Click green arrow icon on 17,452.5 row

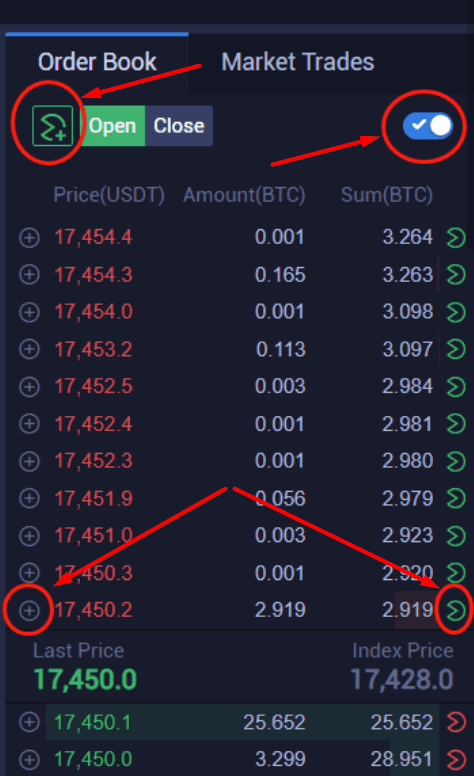(x=456, y=387)
